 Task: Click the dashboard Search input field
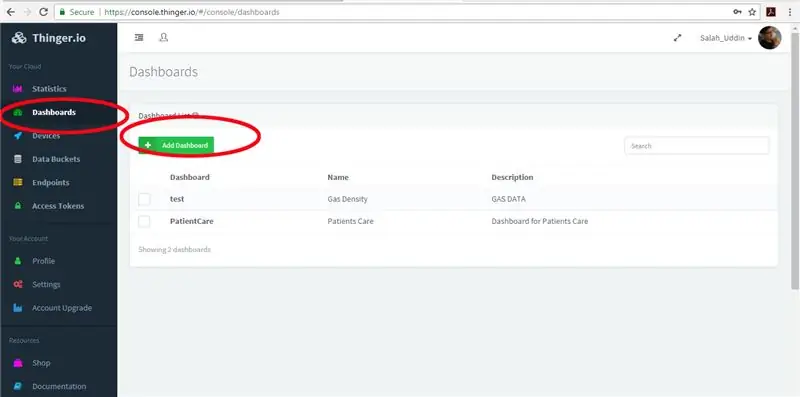(x=696, y=146)
